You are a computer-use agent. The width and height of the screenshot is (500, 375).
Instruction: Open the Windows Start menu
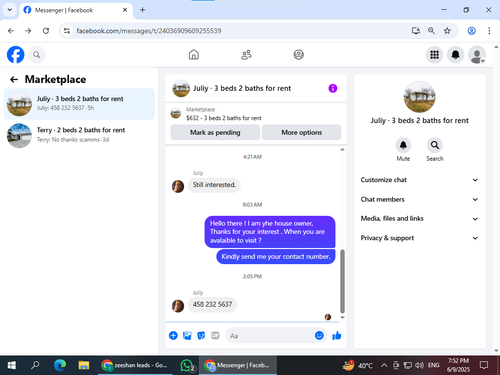12,365
